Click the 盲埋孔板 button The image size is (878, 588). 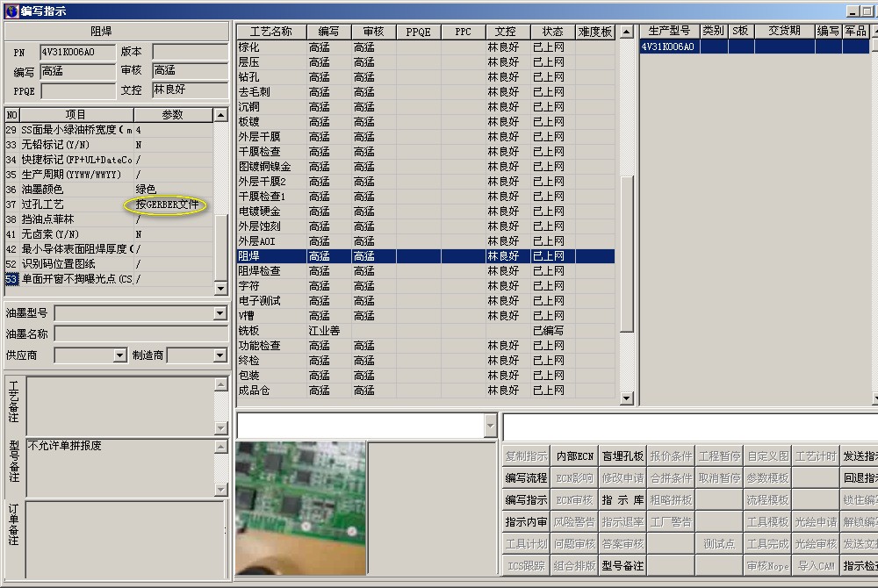(x=623, y=456)
